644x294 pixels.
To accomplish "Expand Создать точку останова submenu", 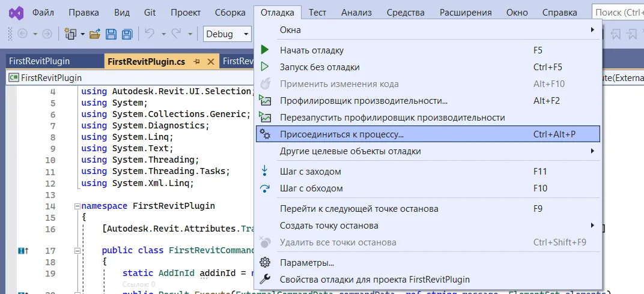I will coord(429,226).
